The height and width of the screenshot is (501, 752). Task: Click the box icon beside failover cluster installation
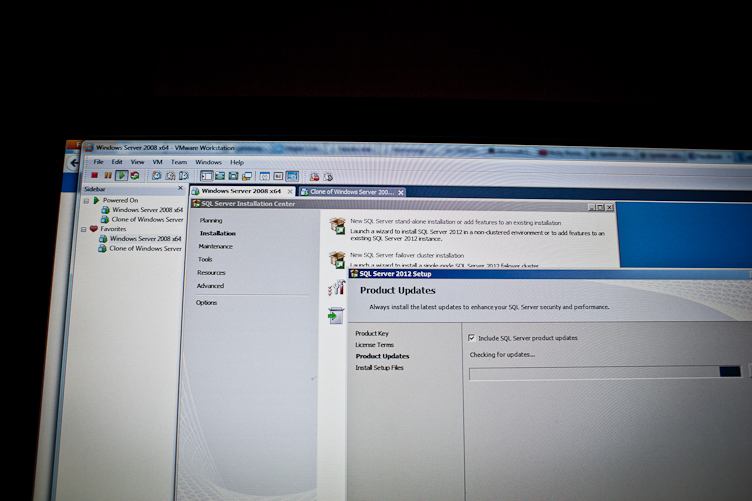tap(337, 259)
